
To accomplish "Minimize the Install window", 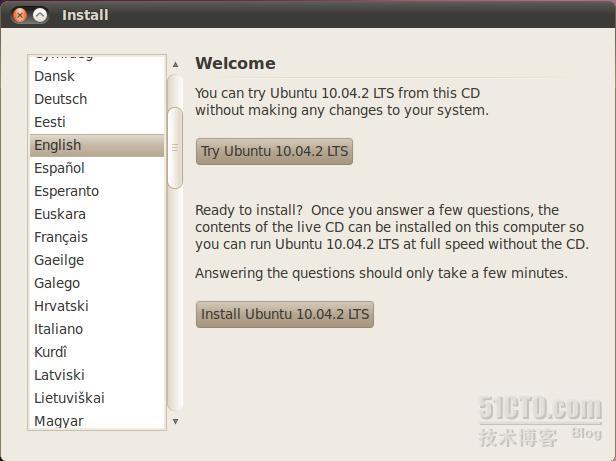I will (40, 15).
